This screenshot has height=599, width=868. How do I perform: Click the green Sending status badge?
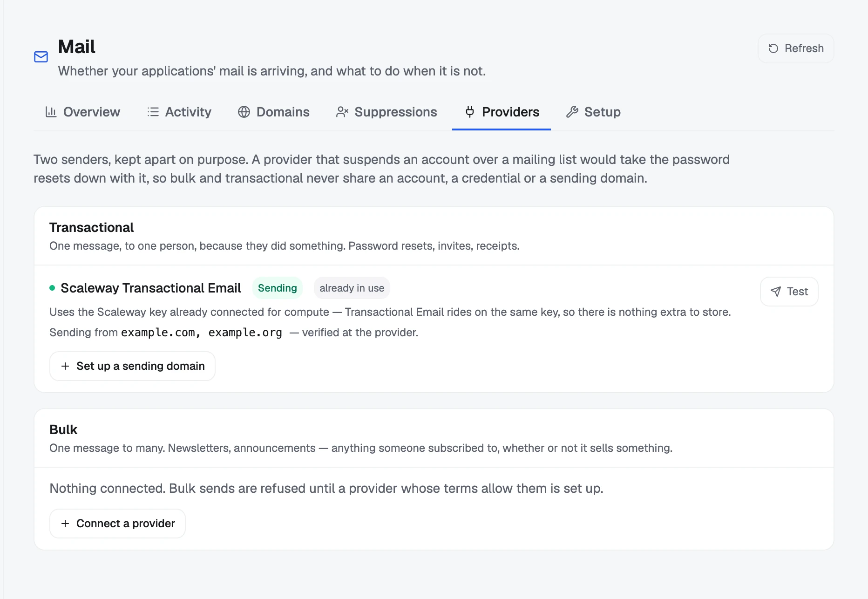click(x=278, y=288)
